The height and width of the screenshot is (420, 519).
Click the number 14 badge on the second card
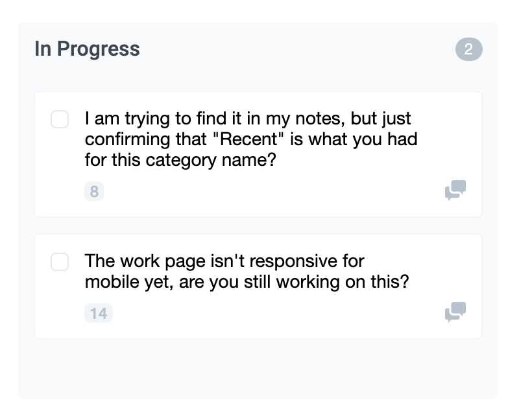click(99, 313)
